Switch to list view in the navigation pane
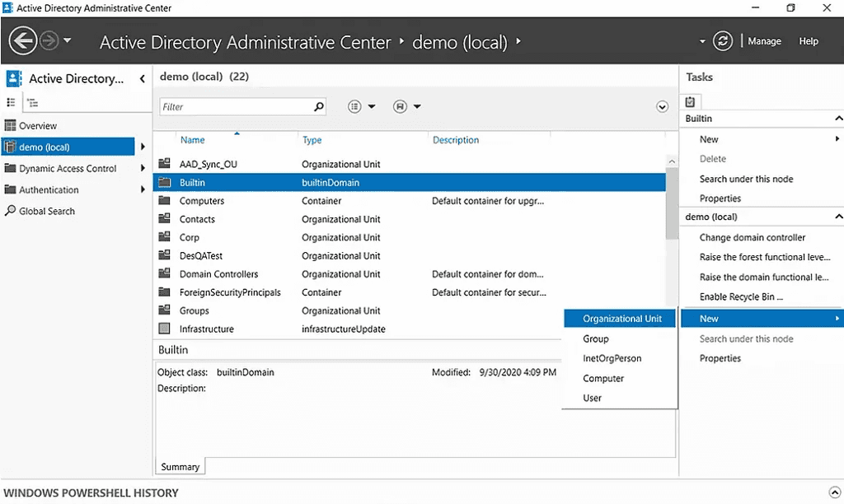This screenshot has width=844, height=504. [12, 102]
